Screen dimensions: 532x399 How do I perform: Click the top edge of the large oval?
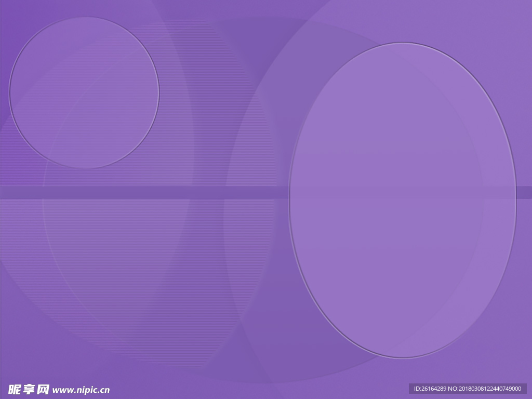(403, 43)
